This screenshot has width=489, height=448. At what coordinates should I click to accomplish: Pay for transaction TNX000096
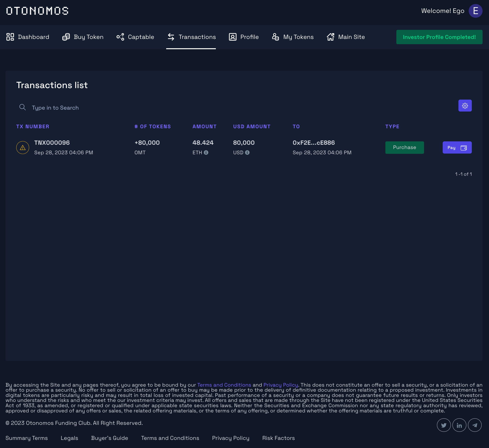pos(457,148)
